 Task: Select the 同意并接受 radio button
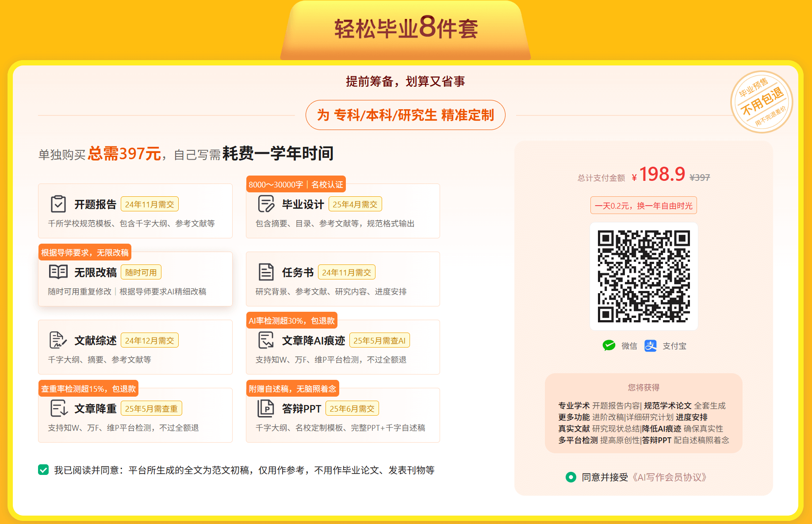pos(571,478)
